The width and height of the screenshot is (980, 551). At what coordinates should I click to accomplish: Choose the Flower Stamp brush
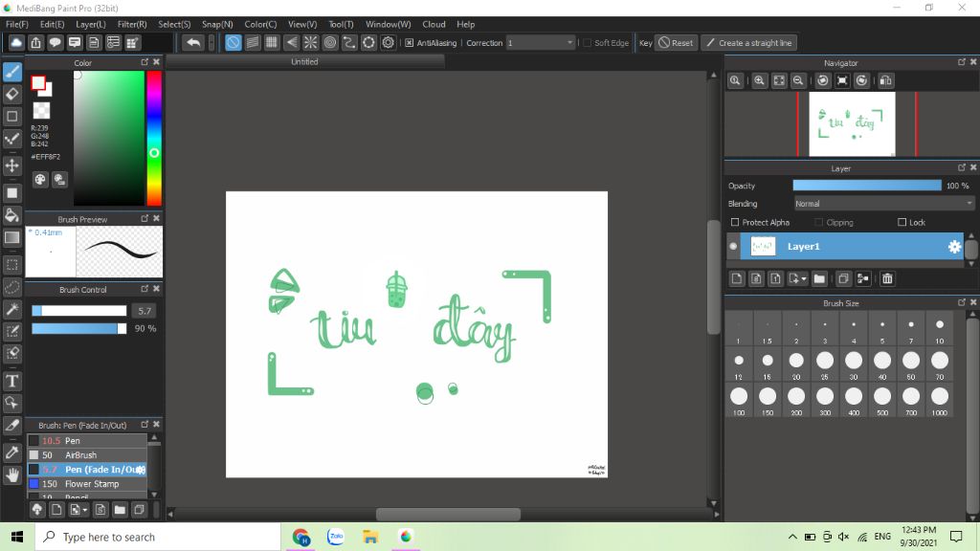pyautogui.click(x=87, y=483)
